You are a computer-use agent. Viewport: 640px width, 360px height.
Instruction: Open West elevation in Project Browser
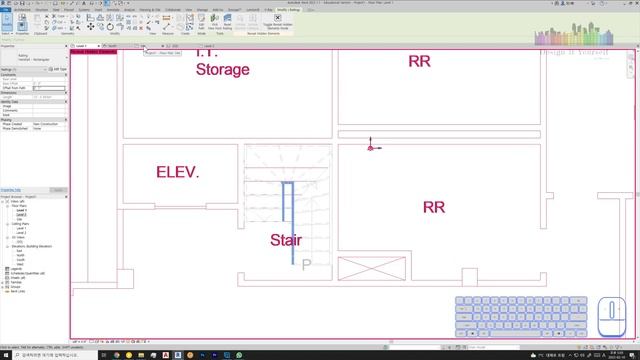tap(20, 264)
